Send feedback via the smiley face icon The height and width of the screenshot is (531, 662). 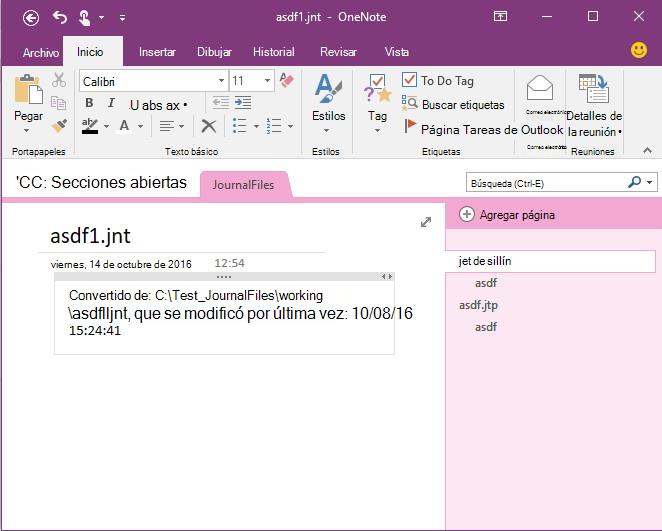point(639,50)
